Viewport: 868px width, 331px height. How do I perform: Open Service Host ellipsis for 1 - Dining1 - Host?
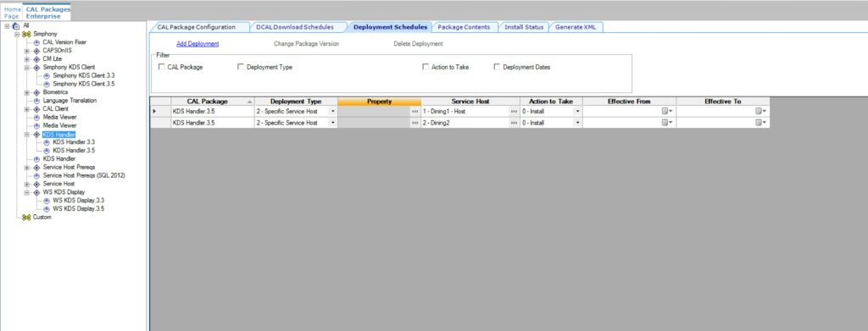tap(515, 111)
